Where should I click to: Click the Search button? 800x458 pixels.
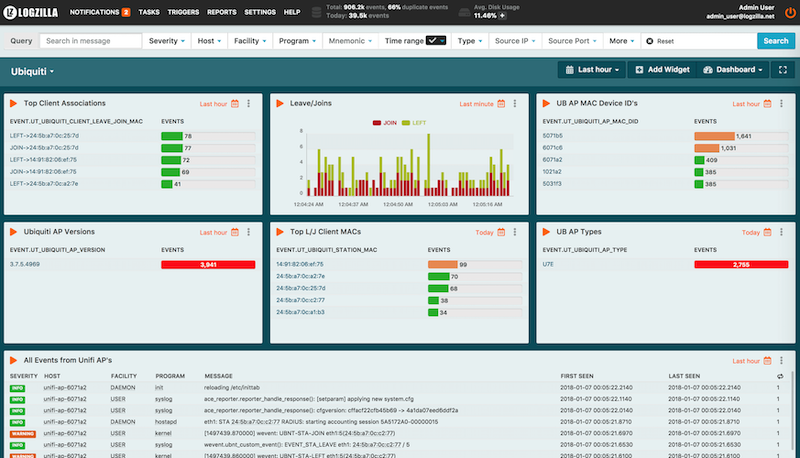coord(776,41)
